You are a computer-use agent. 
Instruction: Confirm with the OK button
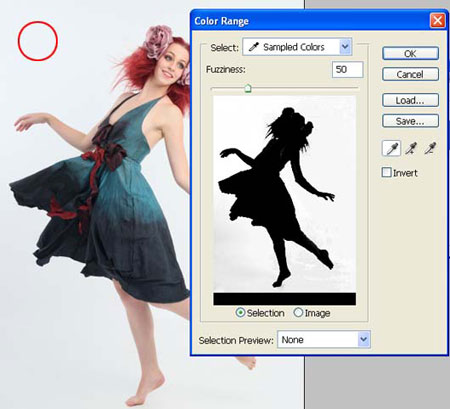tap(410, 54)
